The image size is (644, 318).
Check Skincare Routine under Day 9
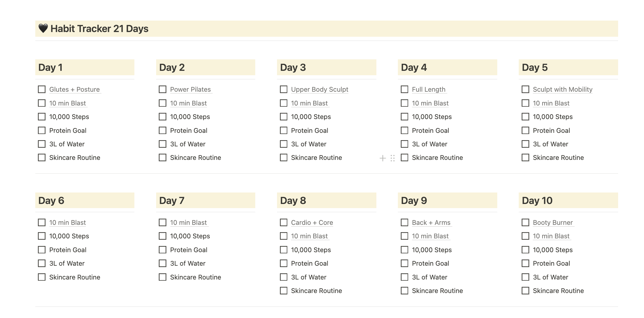click(x=404, y=290)
